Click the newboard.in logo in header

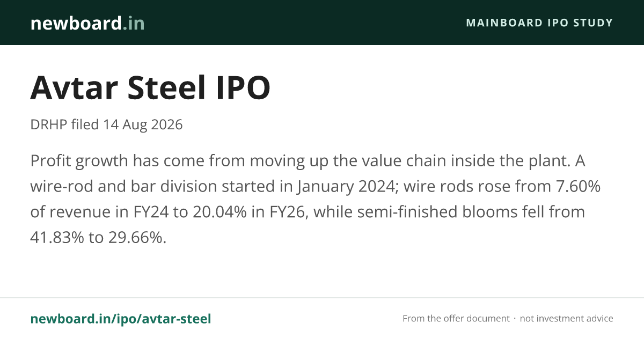pos(87,23)
